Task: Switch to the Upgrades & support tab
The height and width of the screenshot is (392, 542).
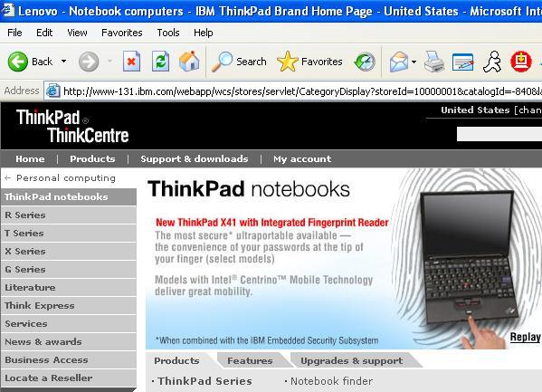Action: pyautogui.click(x=352, y=360)
